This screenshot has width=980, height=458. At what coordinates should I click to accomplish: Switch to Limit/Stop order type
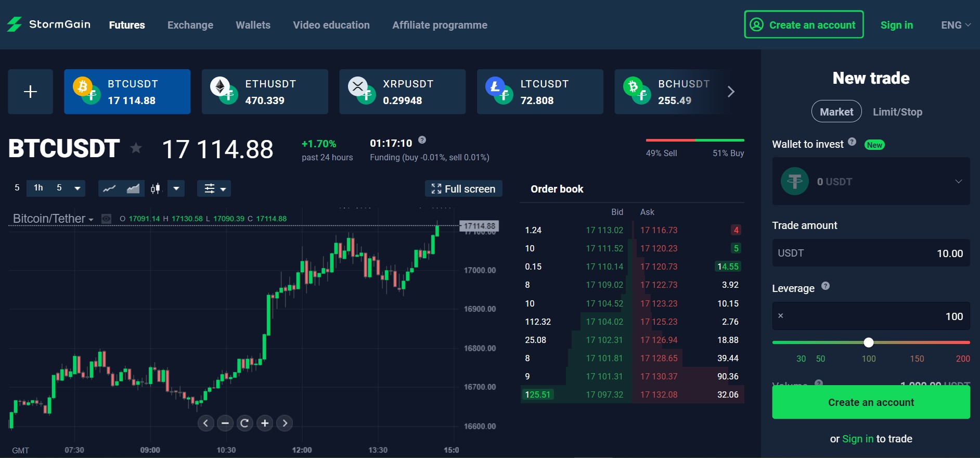[897, 112]
